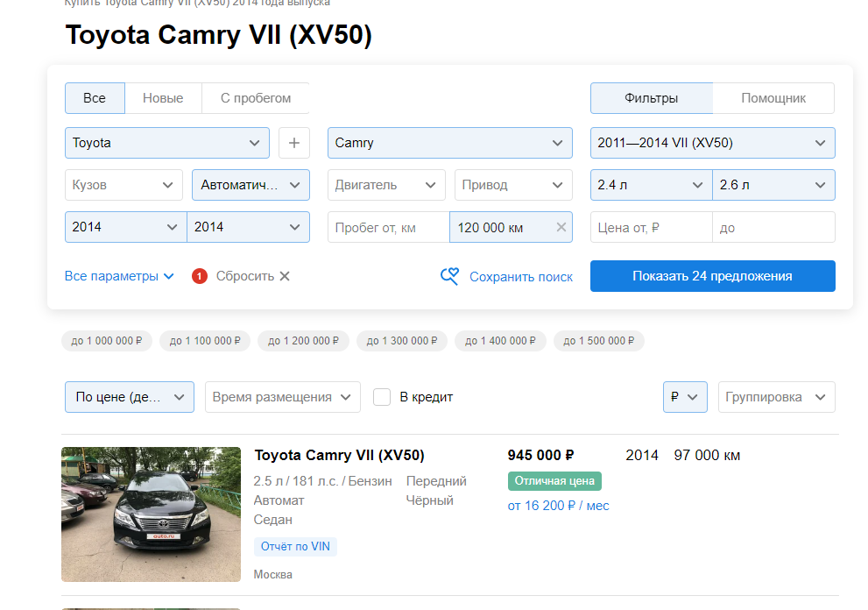The image size is (868, 610).
Task: Open the Группировка dropdown
Action: click(777, 397)
